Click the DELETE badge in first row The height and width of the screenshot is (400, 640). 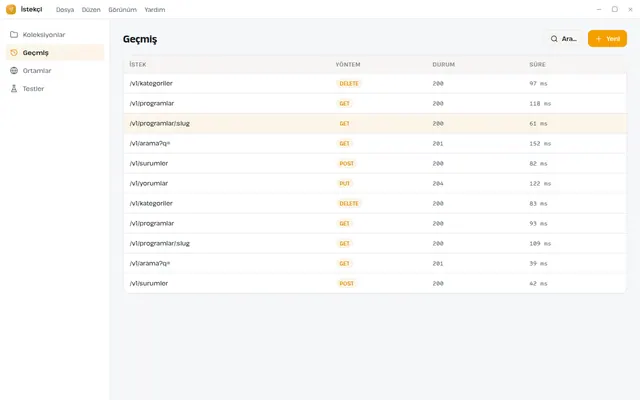pyautogui.click(x=349, y=83)
